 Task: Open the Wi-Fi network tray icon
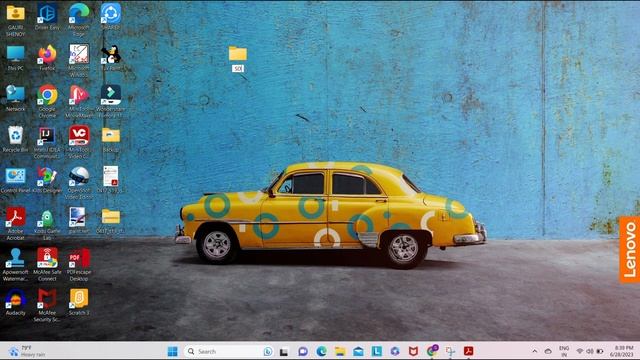click(580, 351)
